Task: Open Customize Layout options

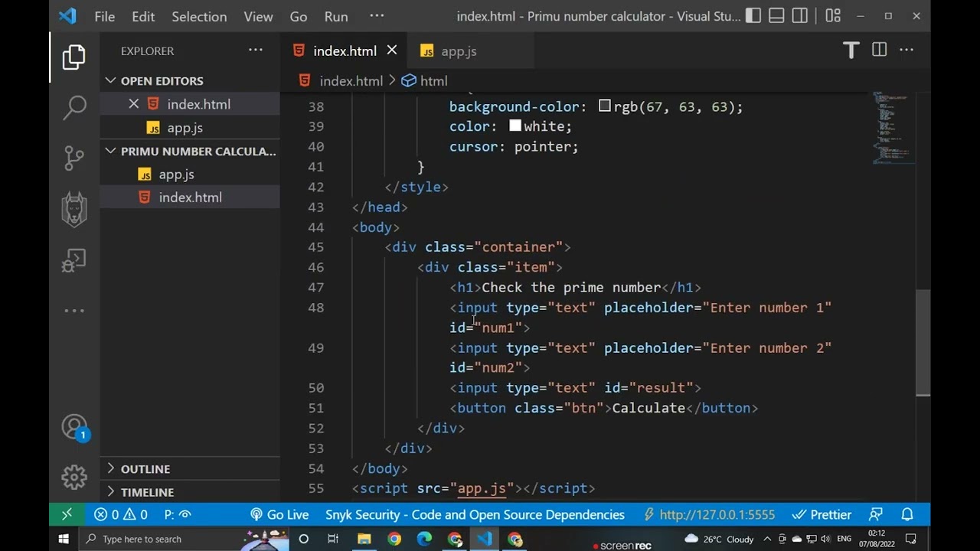Action: [833, 16]
